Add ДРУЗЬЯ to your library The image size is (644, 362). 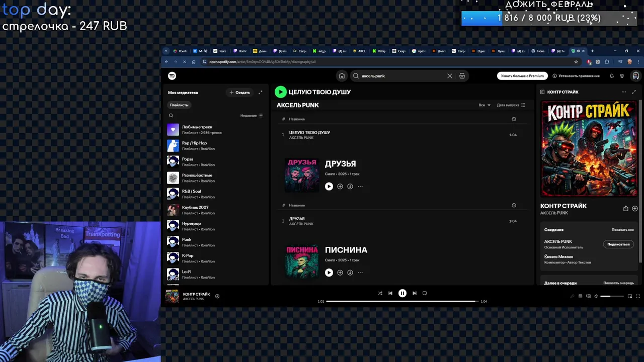coord(340,187)
